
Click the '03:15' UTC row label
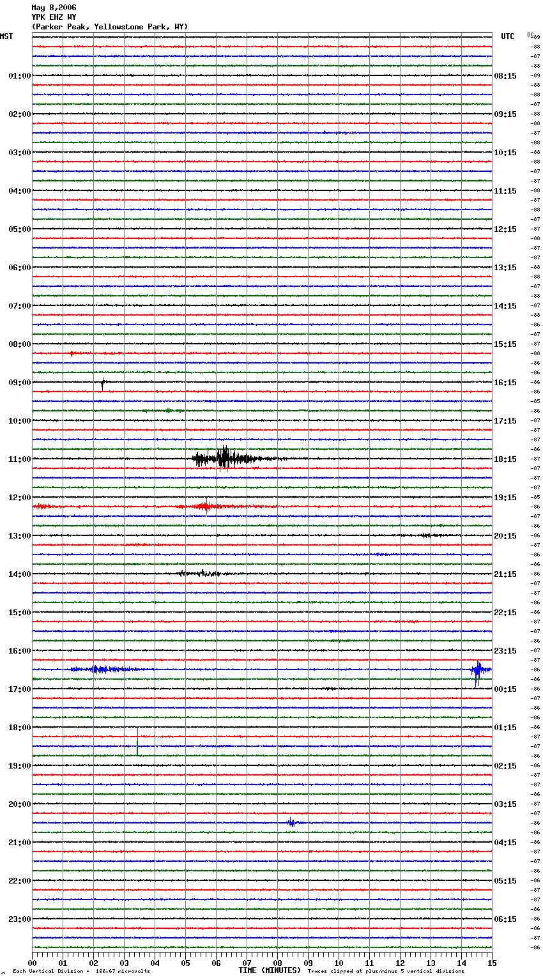[x=505, y=804]
